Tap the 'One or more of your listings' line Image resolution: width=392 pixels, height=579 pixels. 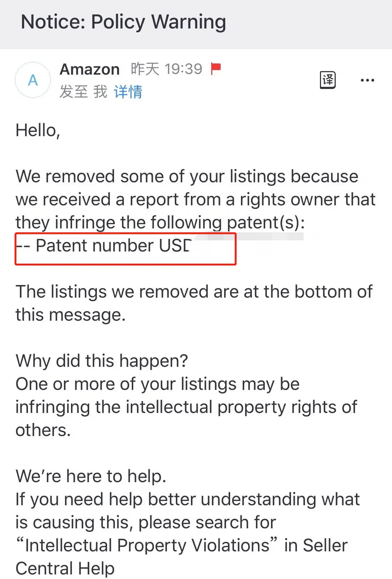coord(157,384)
